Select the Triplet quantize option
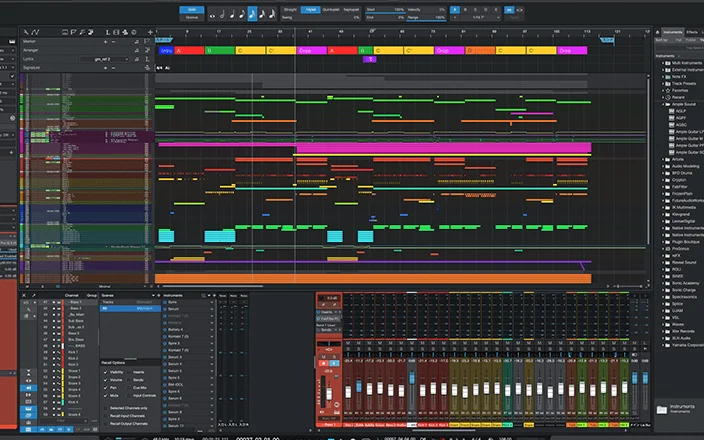Viewport: 704px width, 440px height. click(x=311, y=8)
